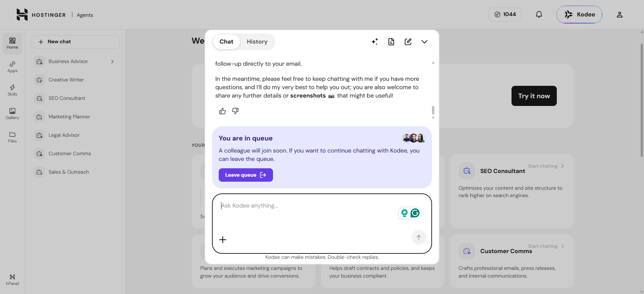
Task: Open the notifications bell
Action: 539,14
